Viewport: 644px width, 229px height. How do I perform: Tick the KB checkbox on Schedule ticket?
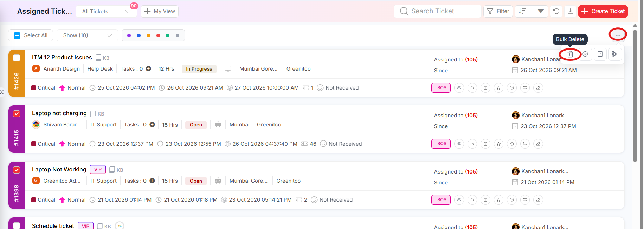(100, 226)
